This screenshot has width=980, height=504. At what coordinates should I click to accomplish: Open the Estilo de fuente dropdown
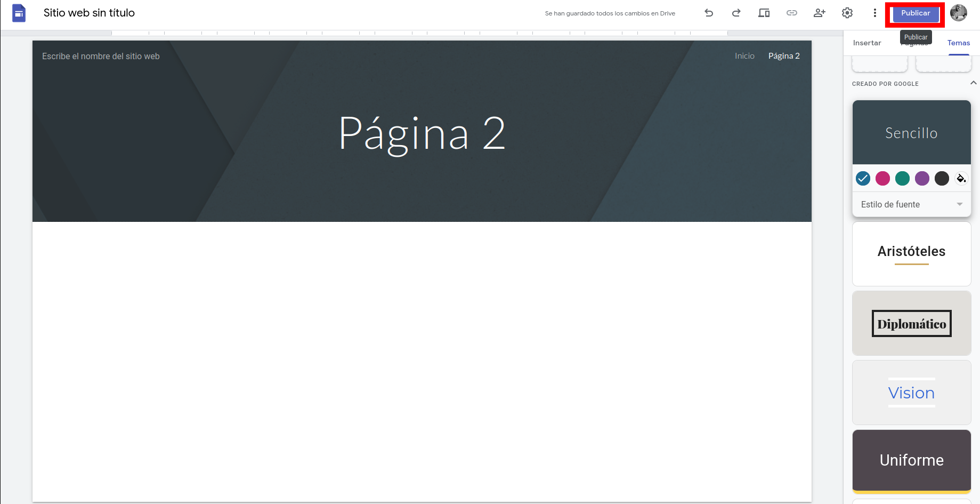911,204
